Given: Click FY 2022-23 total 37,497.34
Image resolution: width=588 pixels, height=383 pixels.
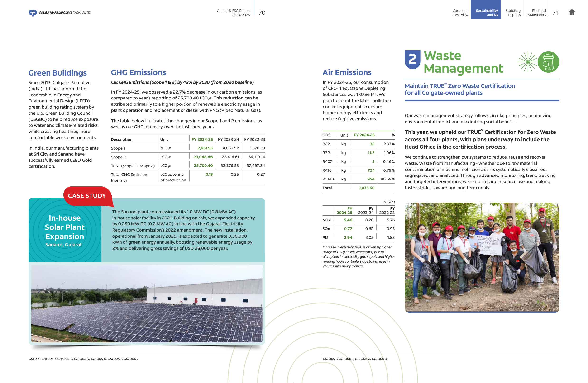Looking at the screenshot, I should (256, 165).
